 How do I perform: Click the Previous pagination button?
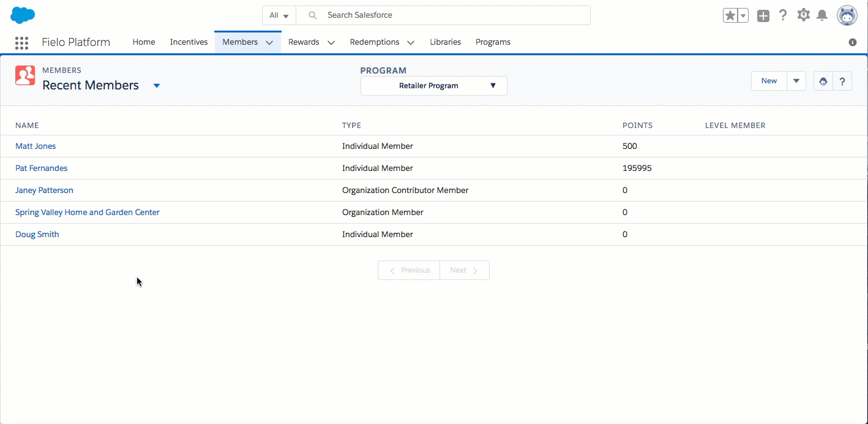[x=409, y=270]
